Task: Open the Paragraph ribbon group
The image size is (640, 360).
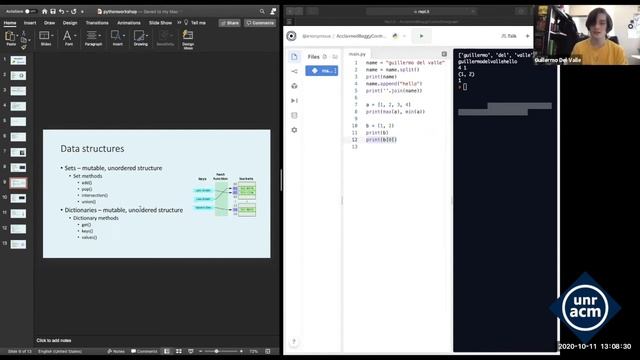Action: pyautogui.click(x=93, y=38)
